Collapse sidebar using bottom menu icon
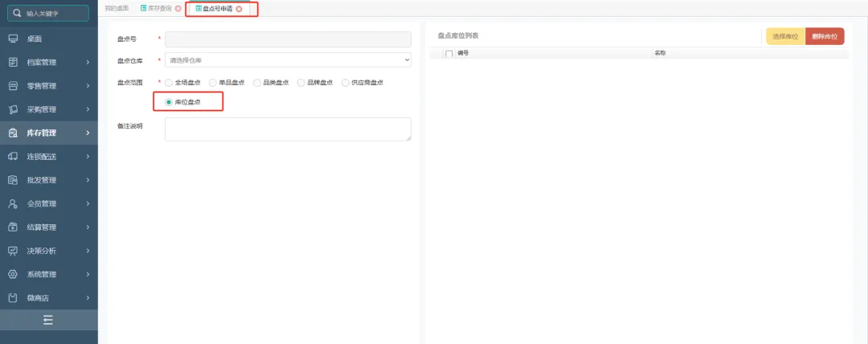The width and height of the screenshot is (868, 344). click(48, 320)
